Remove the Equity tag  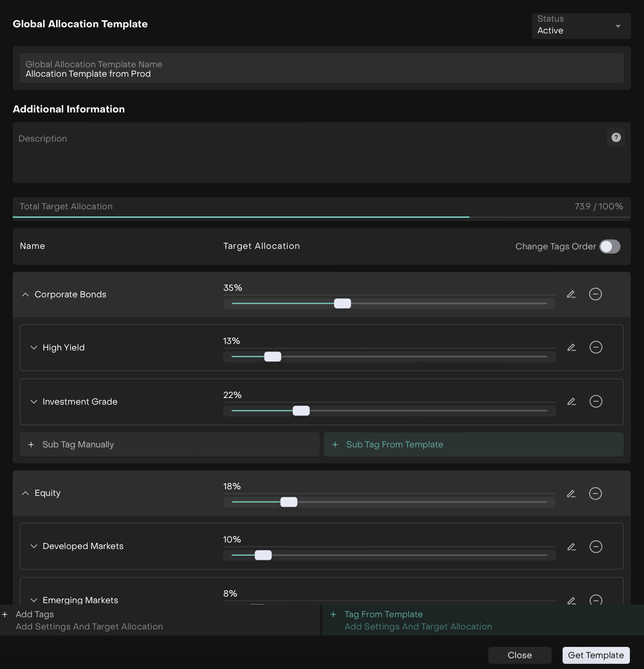click(x=596, y=494)
